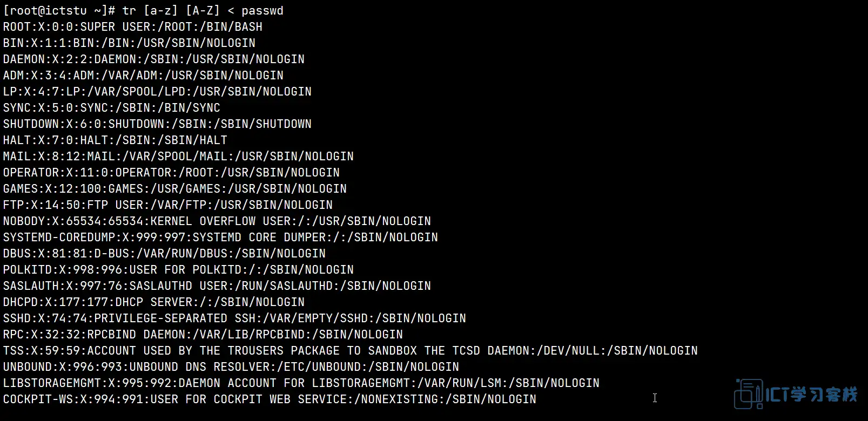Click the SYSTEMD-COREDUMP output line
Viewport: 868px width, 421px height.
click(220, 237)
